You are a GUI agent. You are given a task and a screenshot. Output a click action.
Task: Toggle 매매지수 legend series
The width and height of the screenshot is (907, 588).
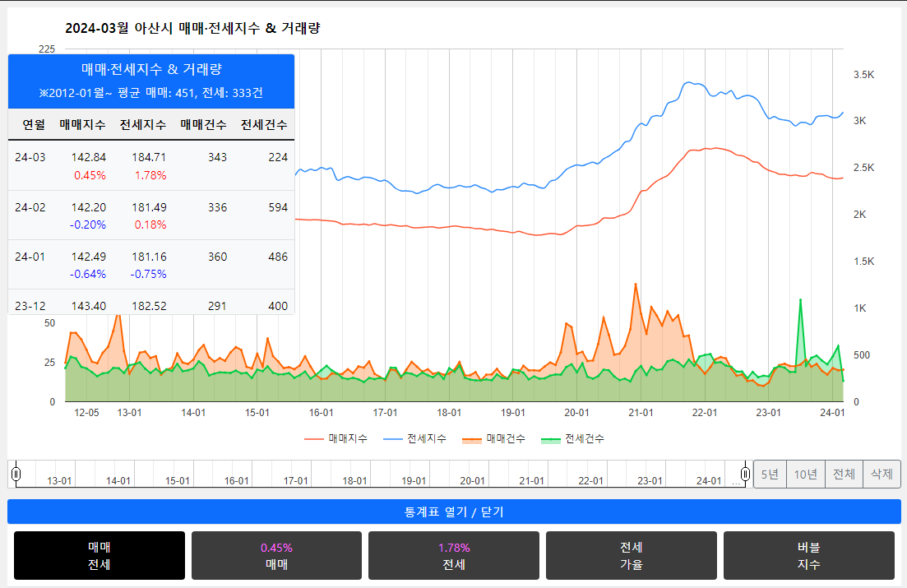[336, 438]
